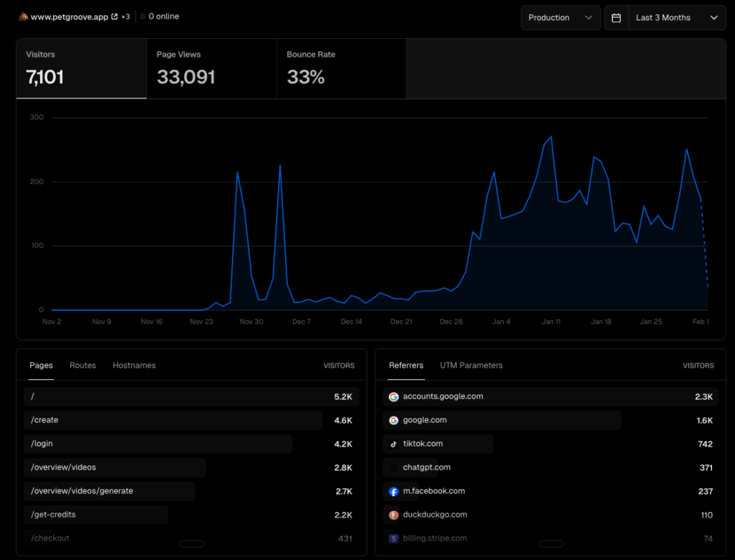Switch to the UTM Parameters tab
The height and width of the screenshot is (560, 735).
coord(471,365)
